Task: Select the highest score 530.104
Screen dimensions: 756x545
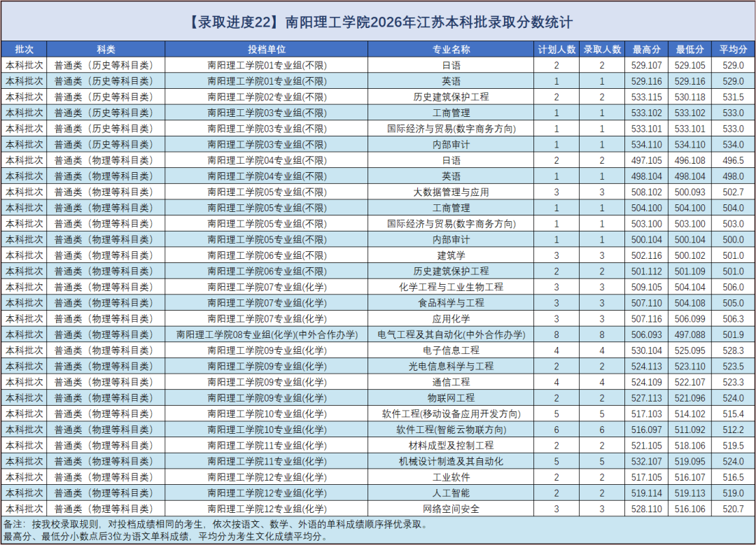Action: [x=647, y=351]
